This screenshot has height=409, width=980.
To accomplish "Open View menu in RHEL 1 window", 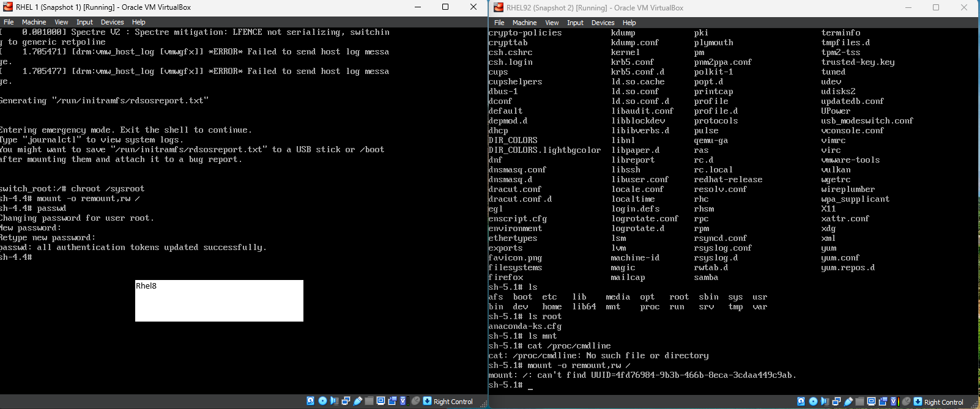I will tap(61, 22).
